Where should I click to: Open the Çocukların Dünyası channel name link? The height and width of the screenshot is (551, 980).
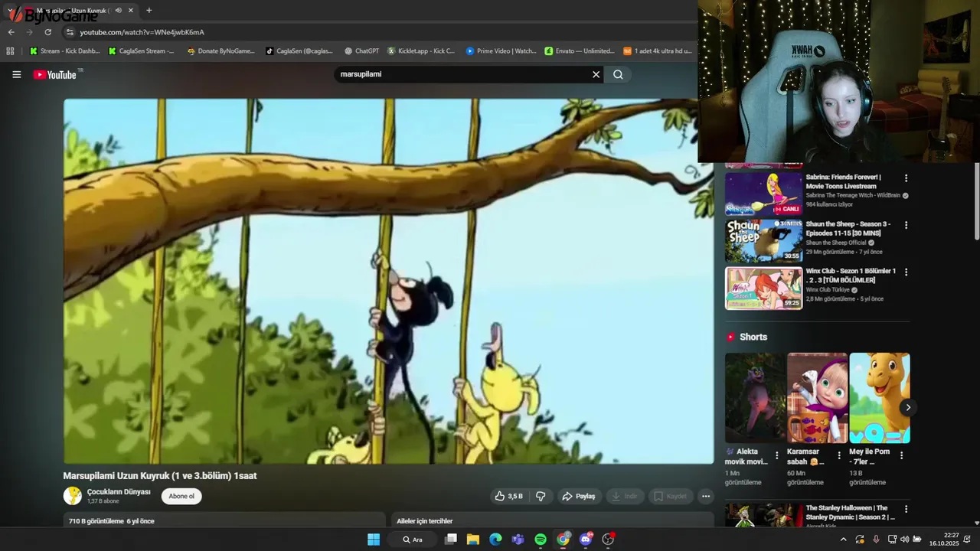click(119, 492)
